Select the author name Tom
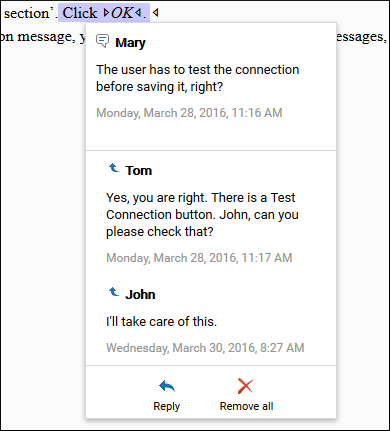Image resolution: width=390 pixels, height=431 pixels. [139, 171]
